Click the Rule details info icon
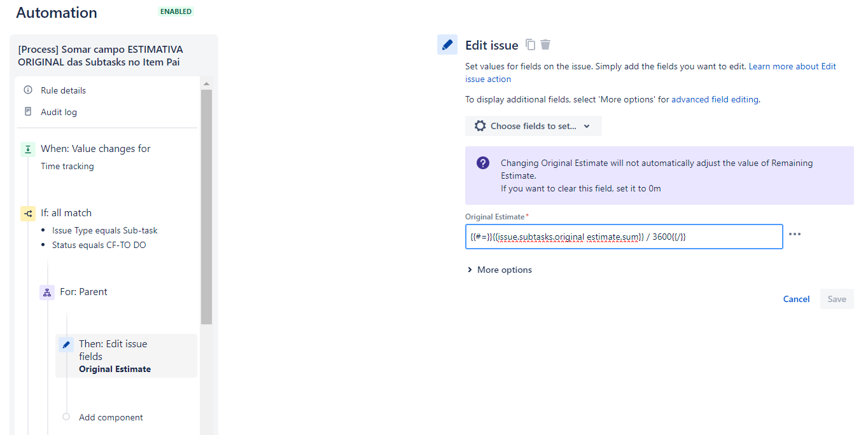 coord(28,90)
